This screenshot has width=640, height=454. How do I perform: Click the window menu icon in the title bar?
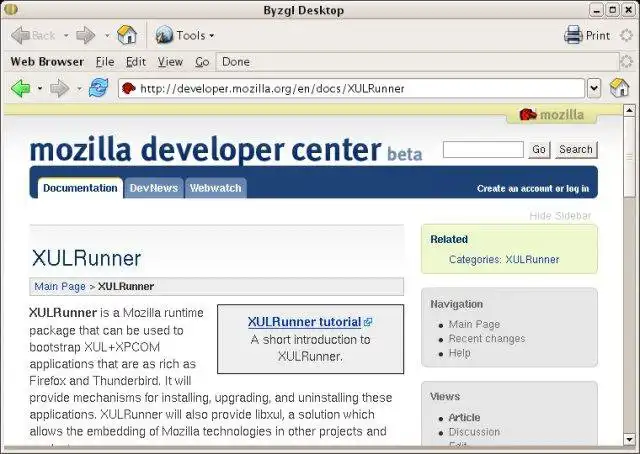click(11, 9)
